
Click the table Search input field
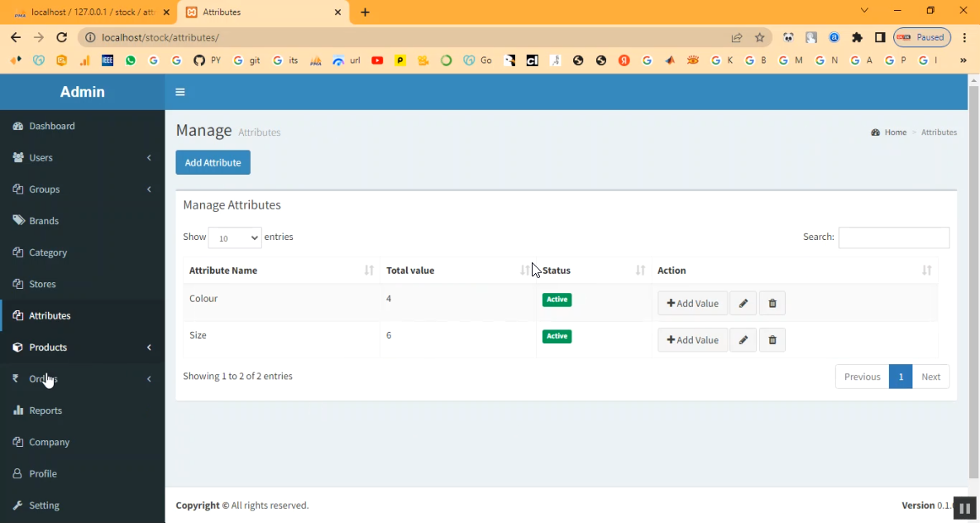[x=893, y=238]
